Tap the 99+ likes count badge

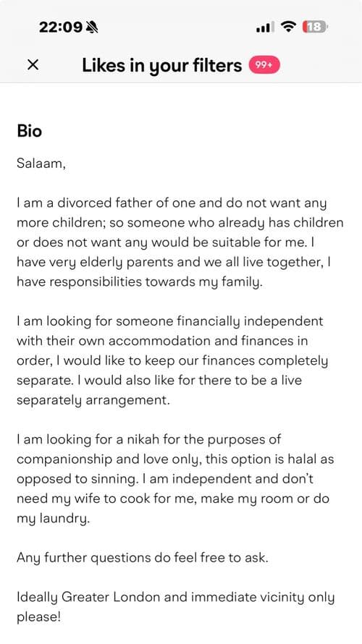click(264, 65)
